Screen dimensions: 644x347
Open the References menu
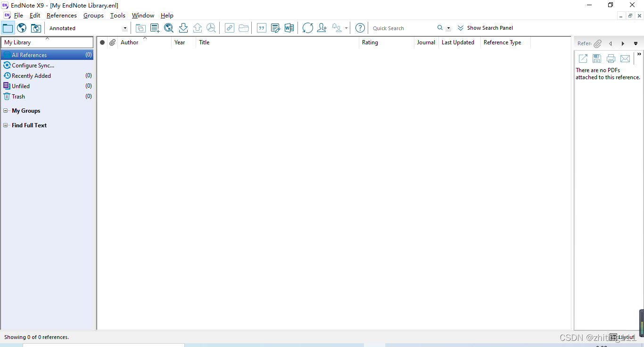[x=62, y=15]
